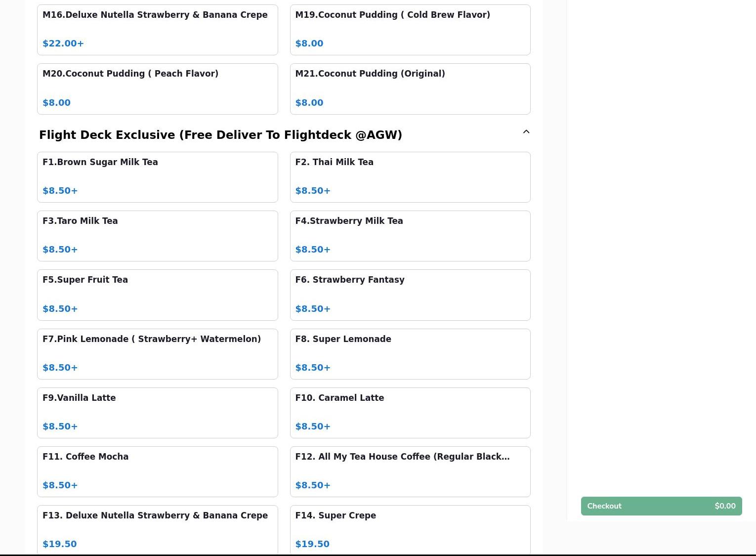Image resolution: width=756 pixels, height=556 pixels.
Task: Select F1.Brown Sugar Milk Tea item
Action: (157, 177)
